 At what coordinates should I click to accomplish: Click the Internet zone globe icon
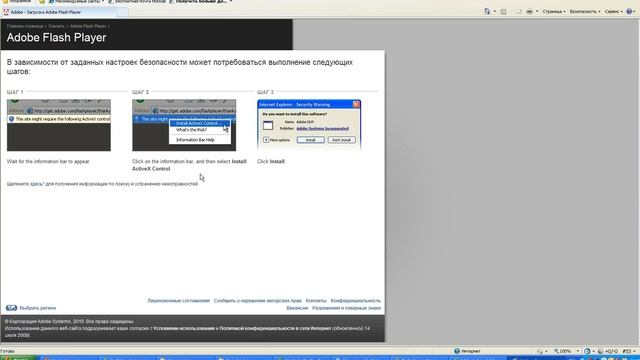coord(457,351)
